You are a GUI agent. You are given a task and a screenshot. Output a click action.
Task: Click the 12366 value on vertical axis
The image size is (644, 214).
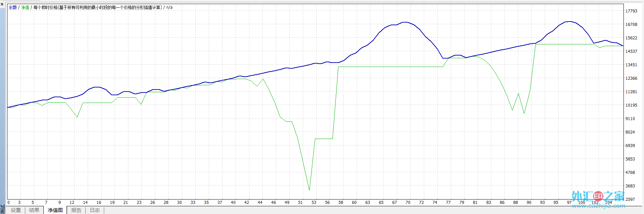tap(631, 78)
